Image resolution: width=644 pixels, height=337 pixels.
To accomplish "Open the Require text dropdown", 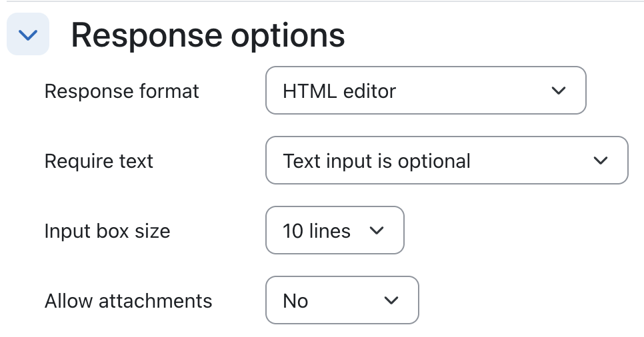I will [447, 160].
